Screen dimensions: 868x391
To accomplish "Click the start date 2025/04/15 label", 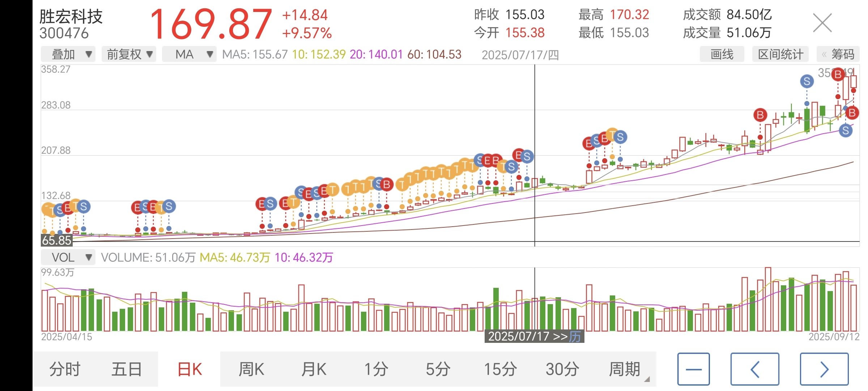I will click(67, 337).
